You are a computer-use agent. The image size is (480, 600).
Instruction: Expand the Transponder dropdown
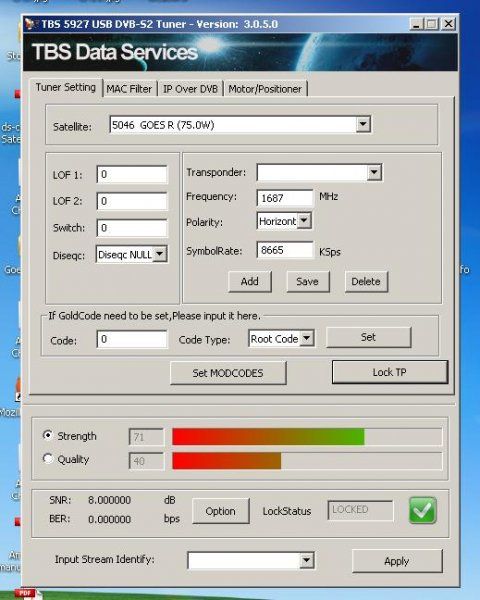374,173
